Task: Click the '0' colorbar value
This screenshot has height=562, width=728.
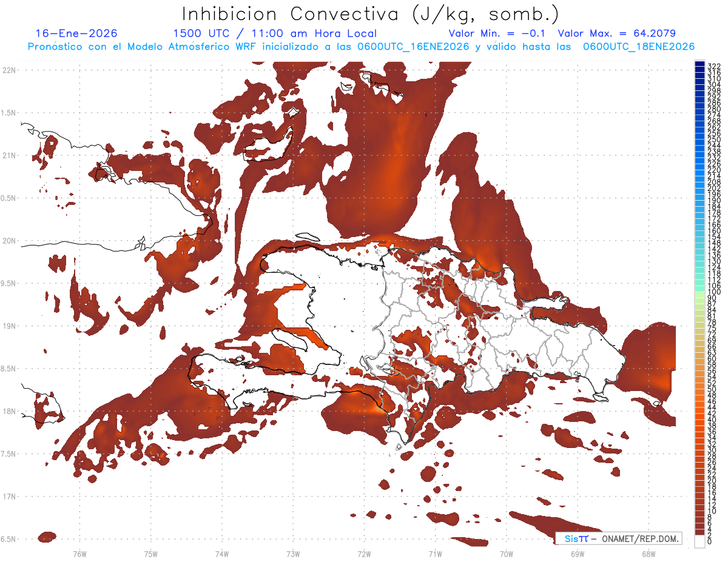Action: (x=710, y=541)
